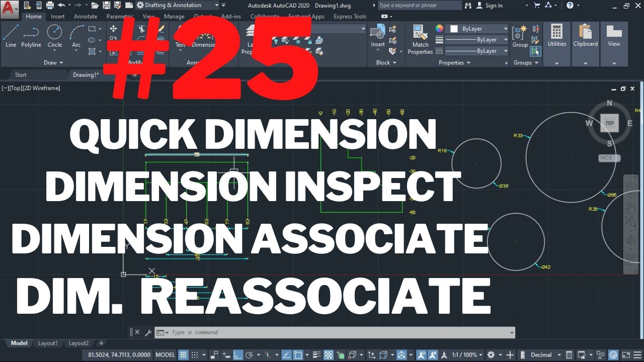This screenshot has height=362, width=644.
Task: Open Match Properties tool
Action: (x=420, y=39)
